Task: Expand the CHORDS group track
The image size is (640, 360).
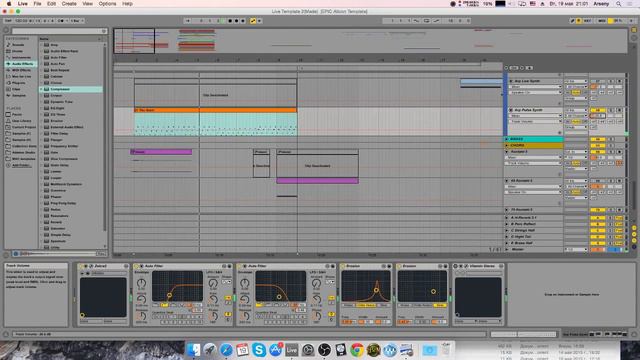Action: [507, 145]
